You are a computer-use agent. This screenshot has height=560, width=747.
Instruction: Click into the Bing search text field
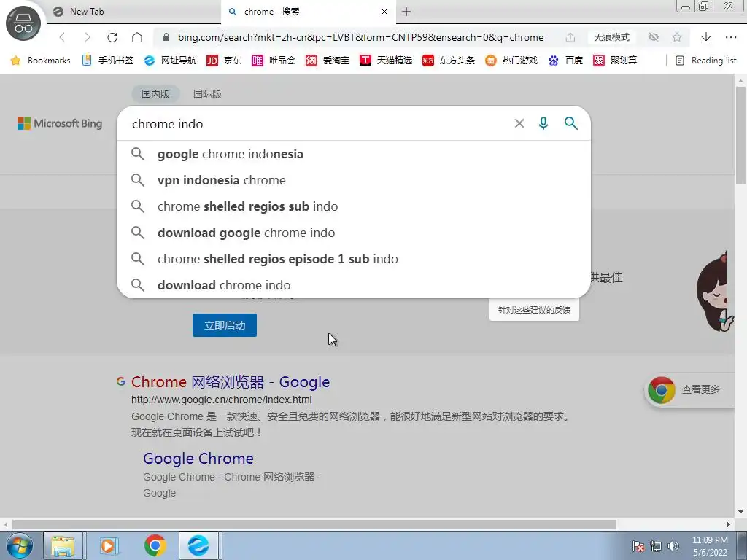point(314,124)
